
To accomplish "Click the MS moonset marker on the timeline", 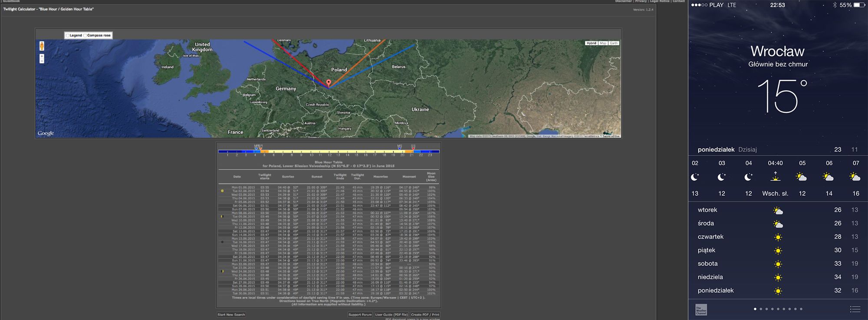I will click(x=400, y=147).
